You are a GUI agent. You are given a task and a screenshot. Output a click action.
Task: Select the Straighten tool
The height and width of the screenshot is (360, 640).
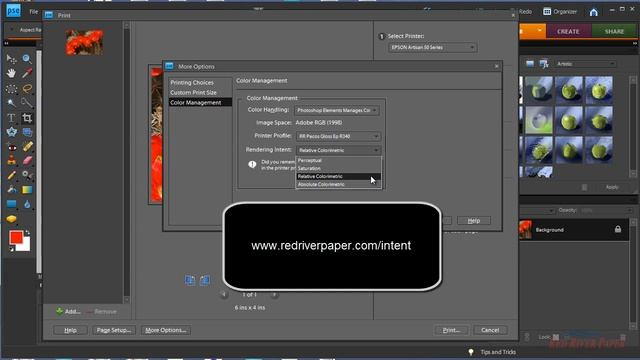click(x=27, y=132)
